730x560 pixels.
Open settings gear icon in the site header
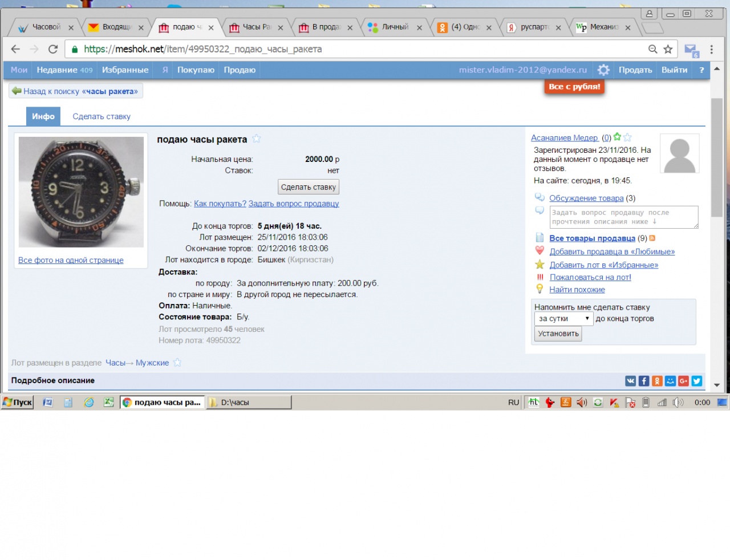[603, 70]
